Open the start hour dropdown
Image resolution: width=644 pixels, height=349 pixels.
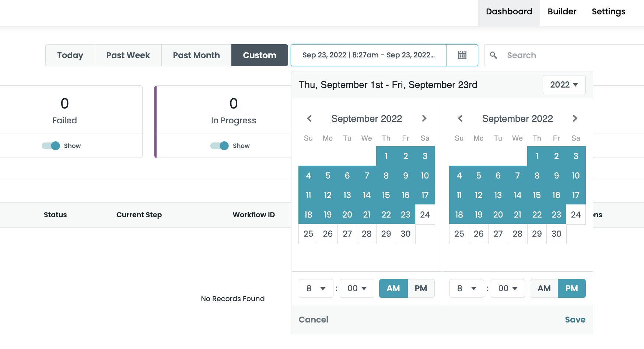pyautogui.click(x=316, y=288)
